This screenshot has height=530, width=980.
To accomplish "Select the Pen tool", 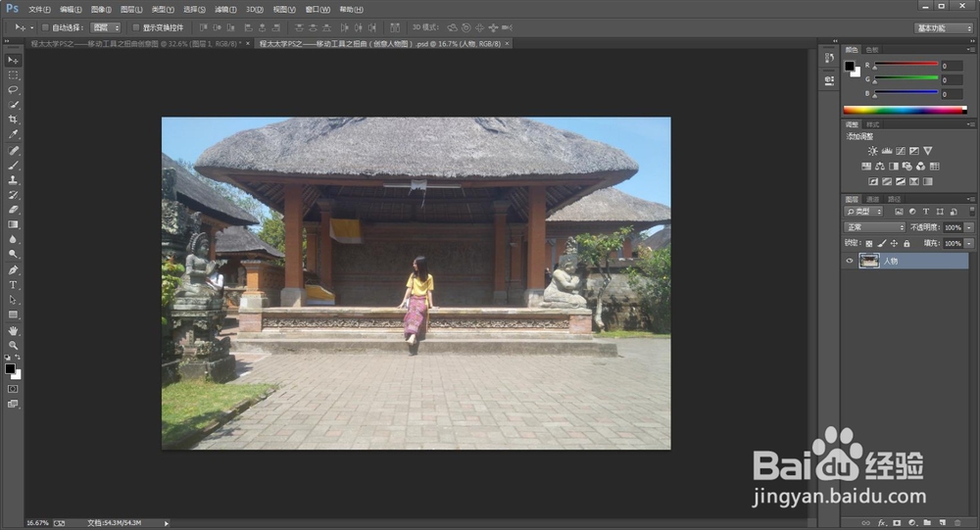I will 13,270.
